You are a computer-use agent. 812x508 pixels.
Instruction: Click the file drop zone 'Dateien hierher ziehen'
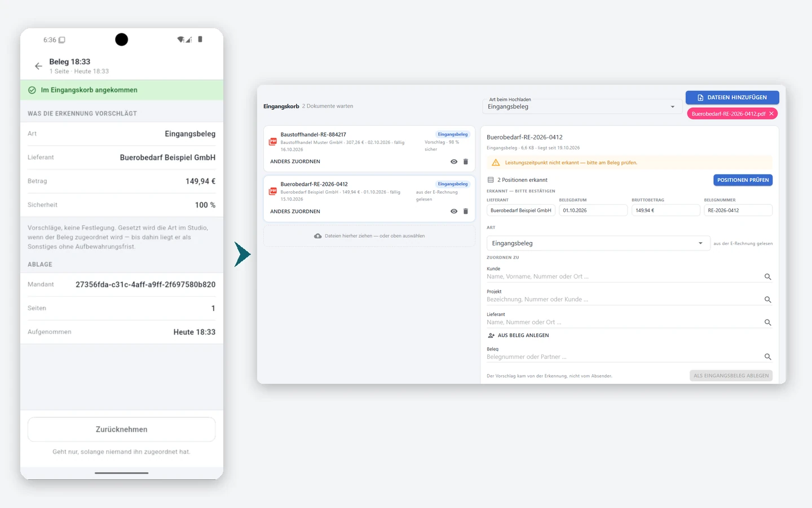pos(369,236)
